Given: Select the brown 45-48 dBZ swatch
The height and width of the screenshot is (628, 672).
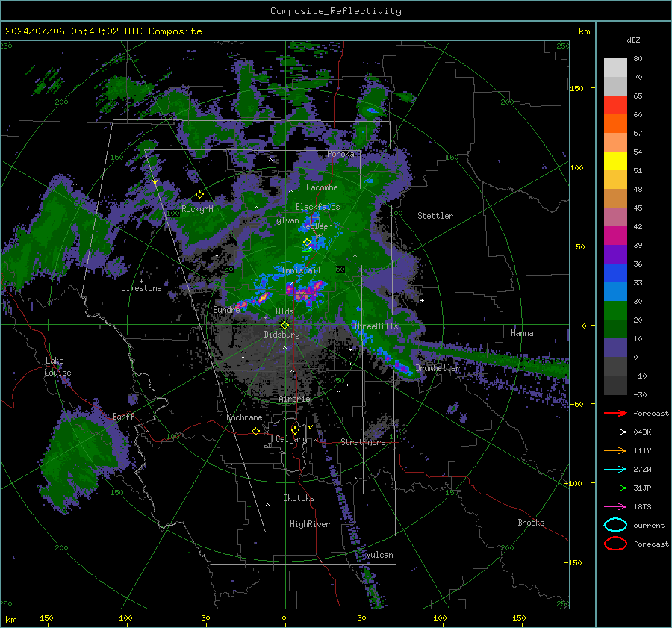Looking at the screenshot, I should (615, 199).
